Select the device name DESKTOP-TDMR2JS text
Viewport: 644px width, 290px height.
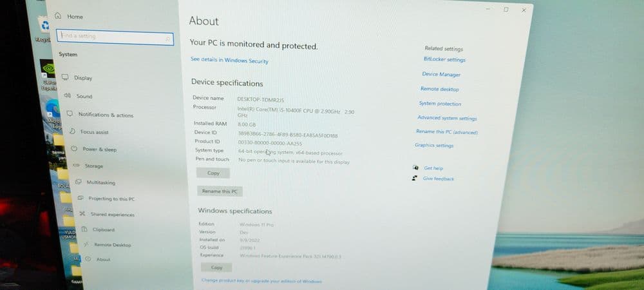click(x=261, y=99)
